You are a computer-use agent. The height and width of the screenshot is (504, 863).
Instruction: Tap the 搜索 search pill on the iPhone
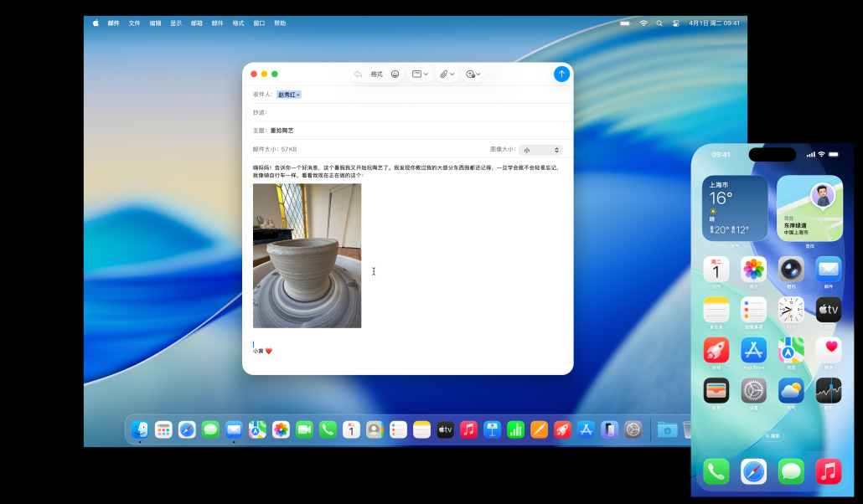[772, 435]
